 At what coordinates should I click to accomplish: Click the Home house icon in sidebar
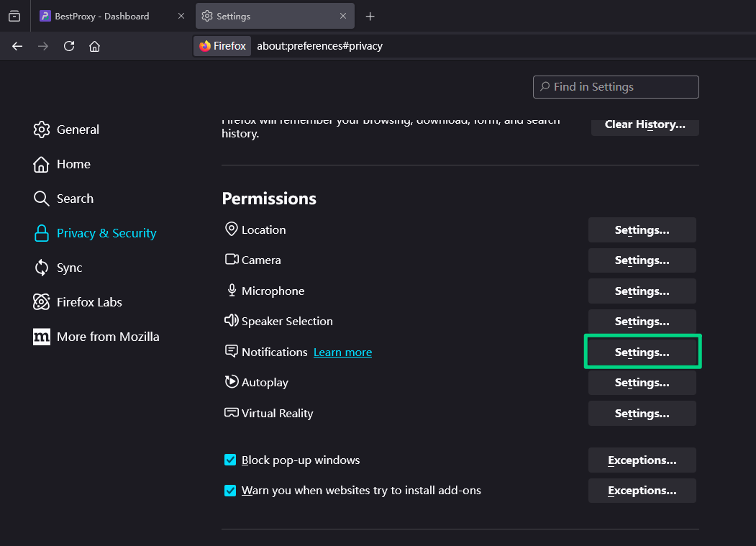coord(41,165)
